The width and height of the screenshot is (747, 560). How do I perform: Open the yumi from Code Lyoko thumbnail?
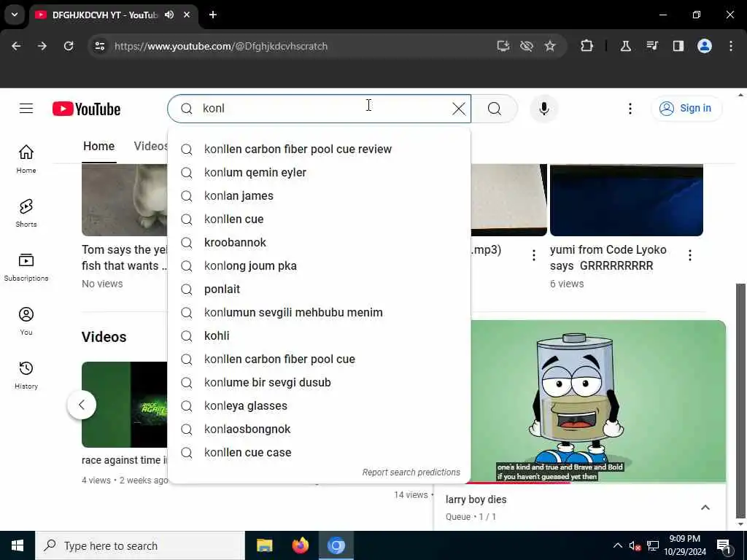(x=627, y=200)
